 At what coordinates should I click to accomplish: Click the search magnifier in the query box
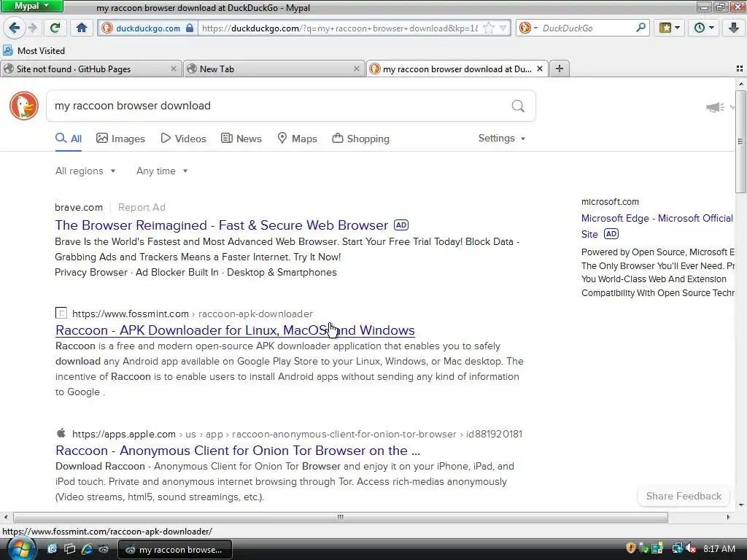[x=518, y=106]
